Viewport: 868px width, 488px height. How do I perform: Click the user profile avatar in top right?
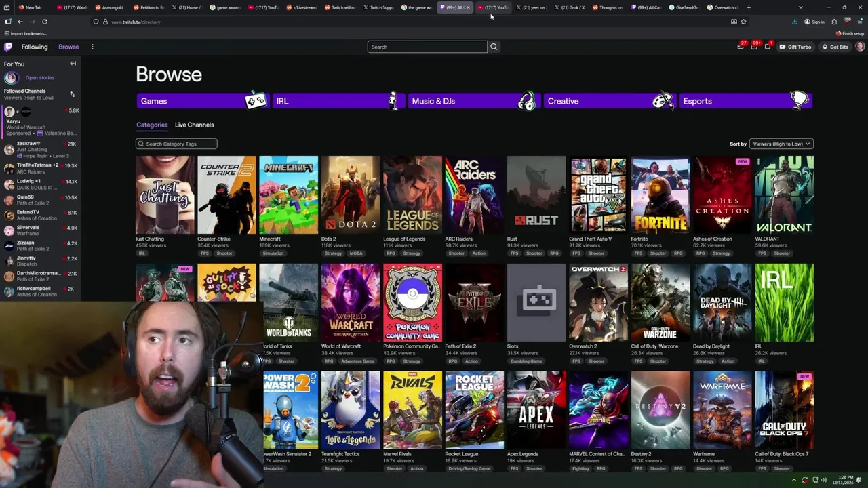pos(860,47)
